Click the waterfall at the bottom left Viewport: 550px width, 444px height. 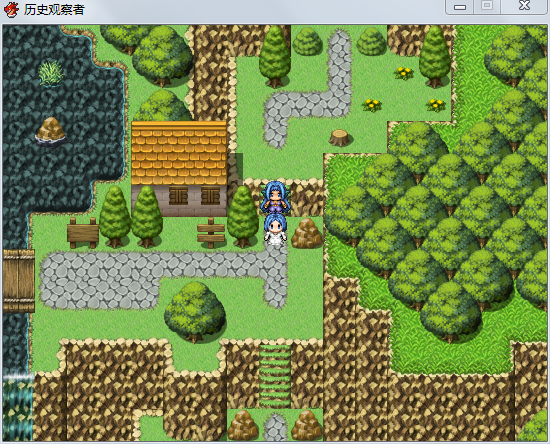click(x=18, y=408)
